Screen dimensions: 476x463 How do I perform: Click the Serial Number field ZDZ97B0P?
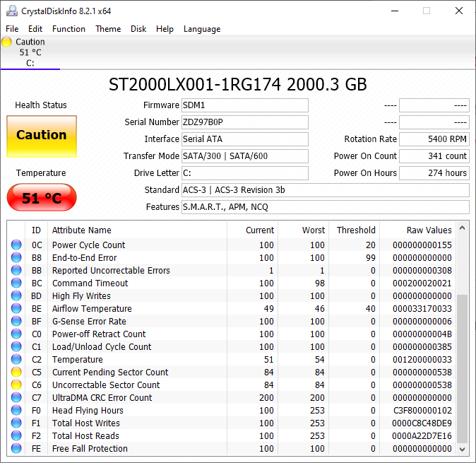[245, 122]
